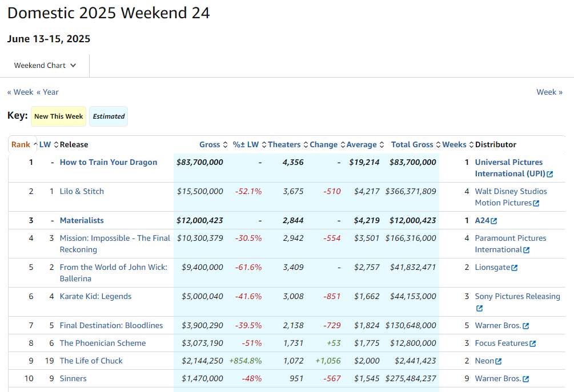Click external link icon next to Focus Features
The height and width of the screenshot is (392, 574).
533,343
